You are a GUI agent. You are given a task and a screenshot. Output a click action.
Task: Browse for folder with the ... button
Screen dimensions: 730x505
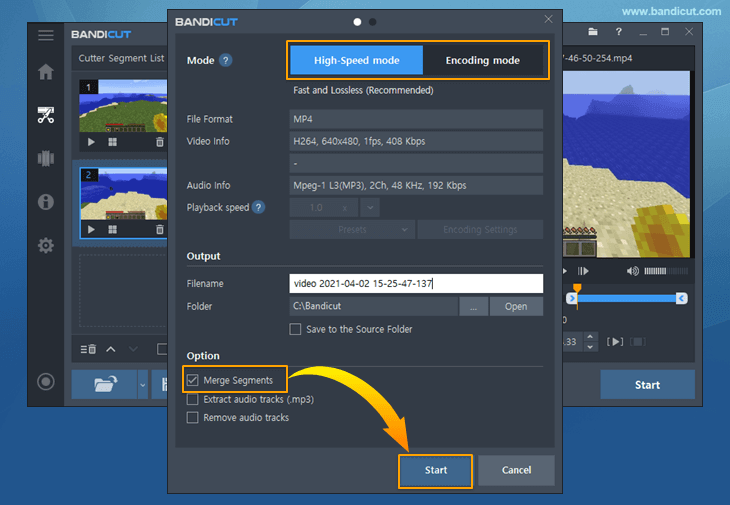click(473, 306)
